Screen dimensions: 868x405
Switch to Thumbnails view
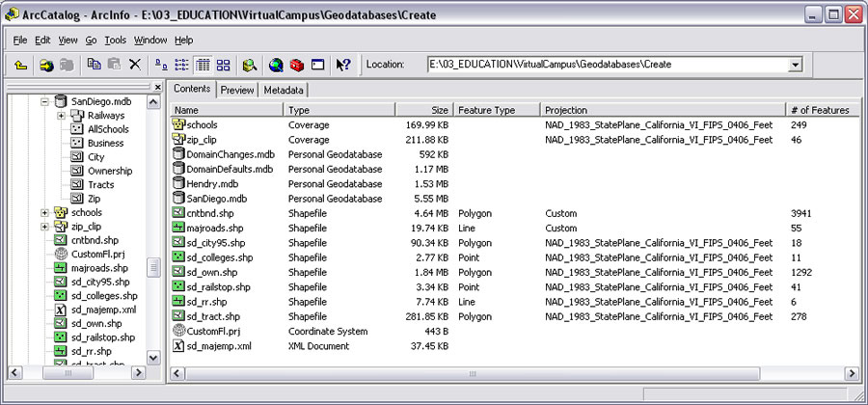click(x=223, y=65)
